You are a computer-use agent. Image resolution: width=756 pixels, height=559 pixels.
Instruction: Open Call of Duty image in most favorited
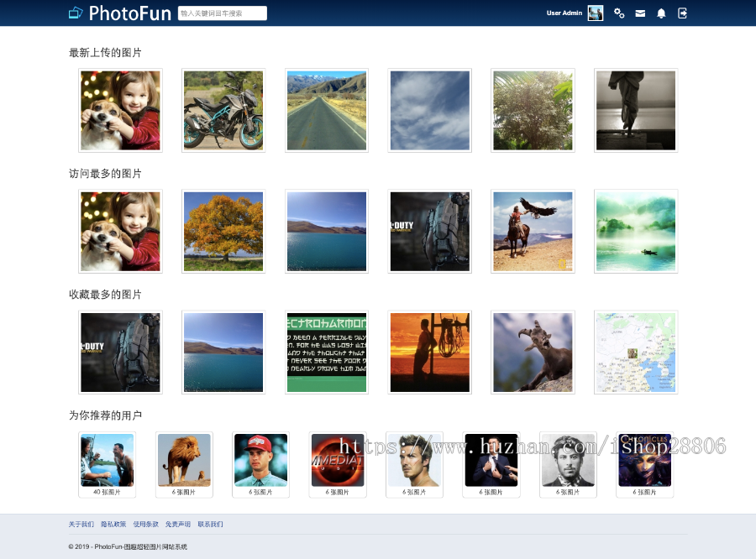pos(120,353)
